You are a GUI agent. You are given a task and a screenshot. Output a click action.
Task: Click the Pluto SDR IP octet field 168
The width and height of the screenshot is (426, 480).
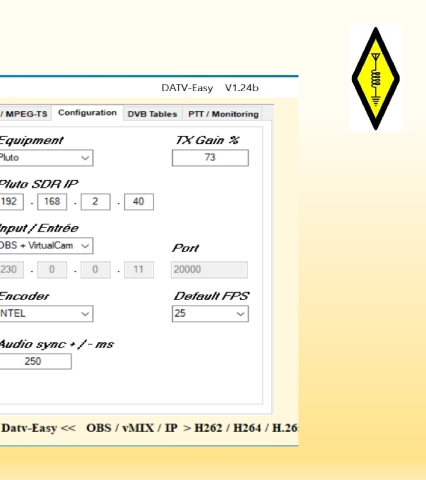point(52,202)
